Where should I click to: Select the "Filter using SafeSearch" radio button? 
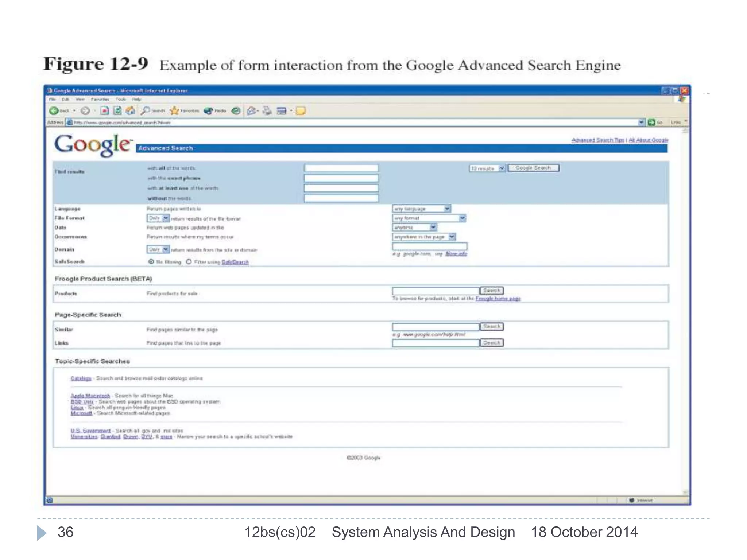(x=189, y=262)
